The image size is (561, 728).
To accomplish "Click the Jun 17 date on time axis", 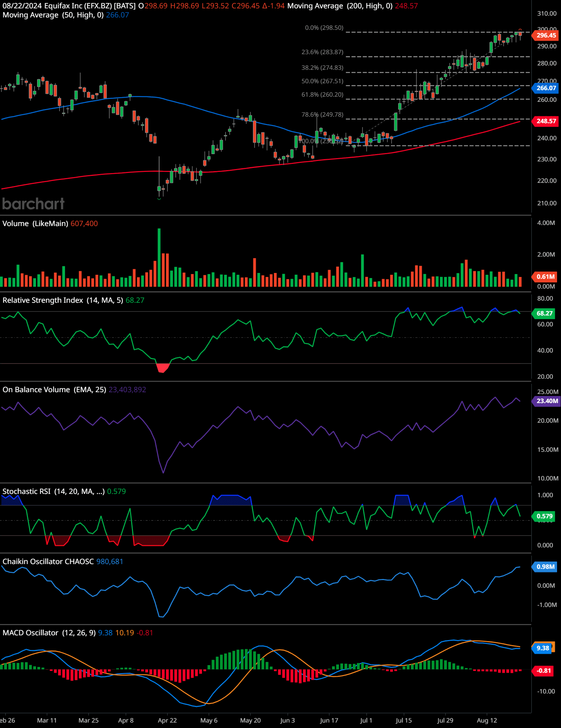I will click(x=329, y=720).
